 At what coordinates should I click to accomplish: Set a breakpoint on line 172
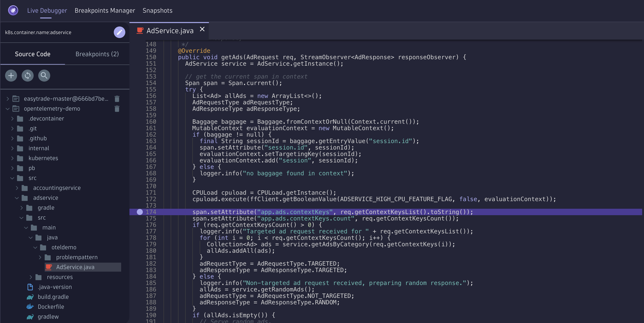point(140,199)
